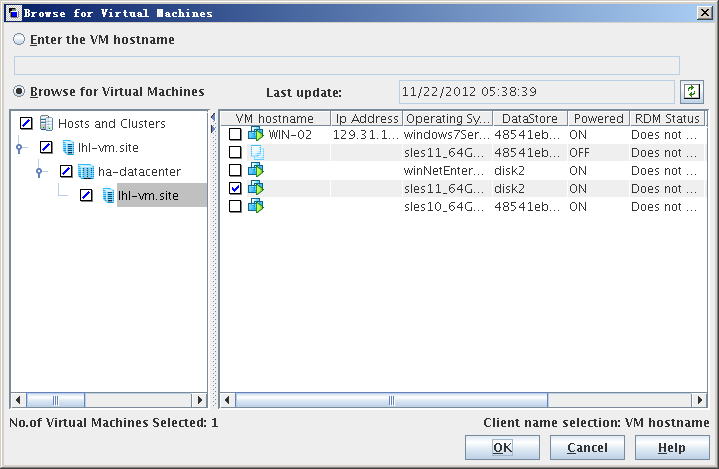Collapse the left tree pane with divider arrow

tap(213, 117)
